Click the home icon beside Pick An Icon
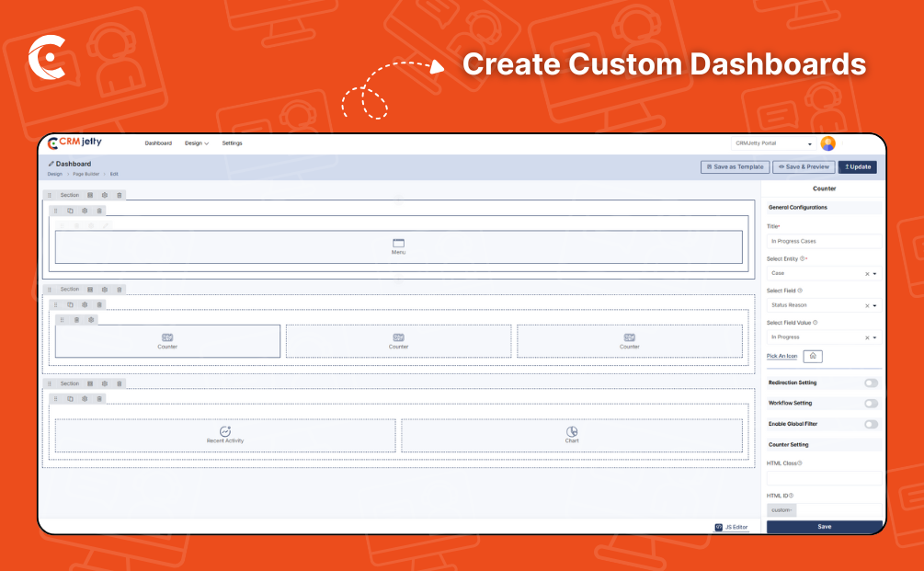The width and height of the screenshot is (924, 571). click(x=813, y=356)
